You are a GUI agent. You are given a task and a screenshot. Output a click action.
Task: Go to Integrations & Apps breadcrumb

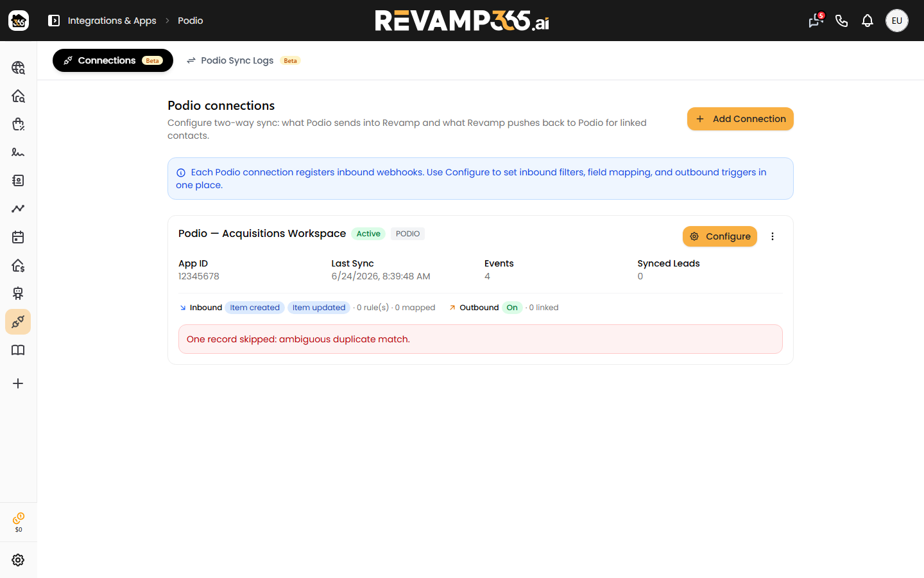[x=112, y=21]
